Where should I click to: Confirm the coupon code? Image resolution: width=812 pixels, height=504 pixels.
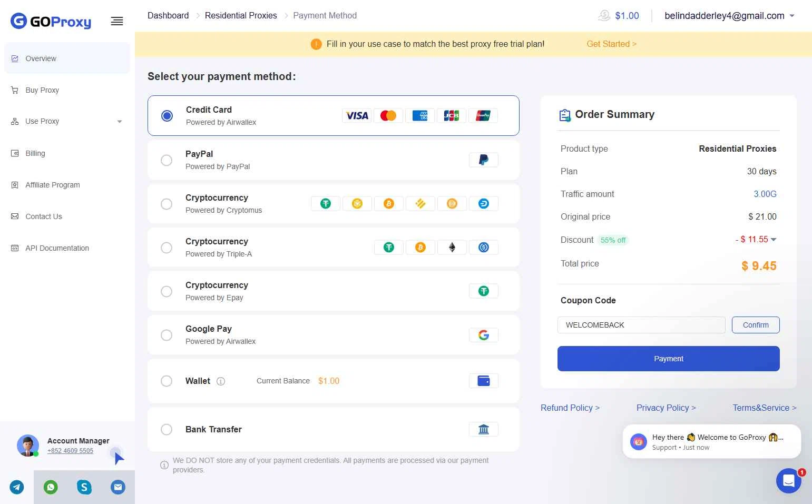tap(756, 325)
